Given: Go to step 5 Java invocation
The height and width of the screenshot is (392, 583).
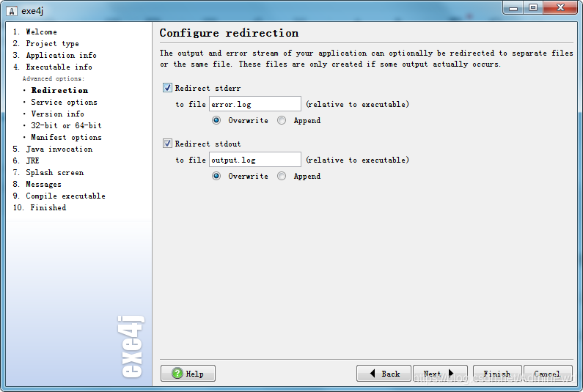Looking at the screenshot, I should pyautogui.click(x=52, y=149).
